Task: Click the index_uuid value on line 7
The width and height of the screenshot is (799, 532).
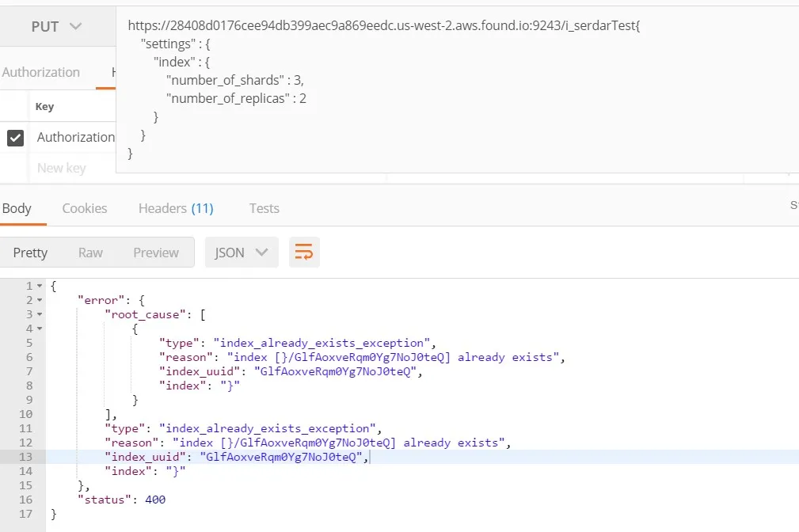Action: tap(335, 371)
